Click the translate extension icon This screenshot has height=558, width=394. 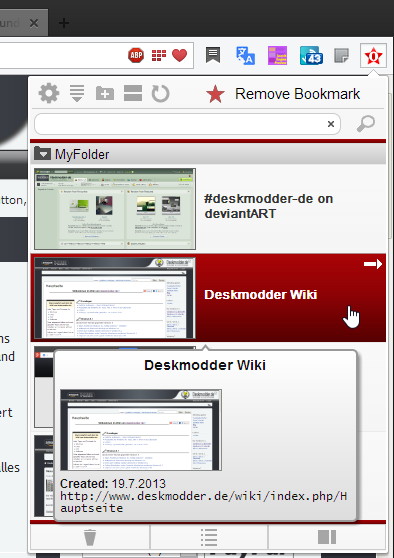tap(245, 56)
